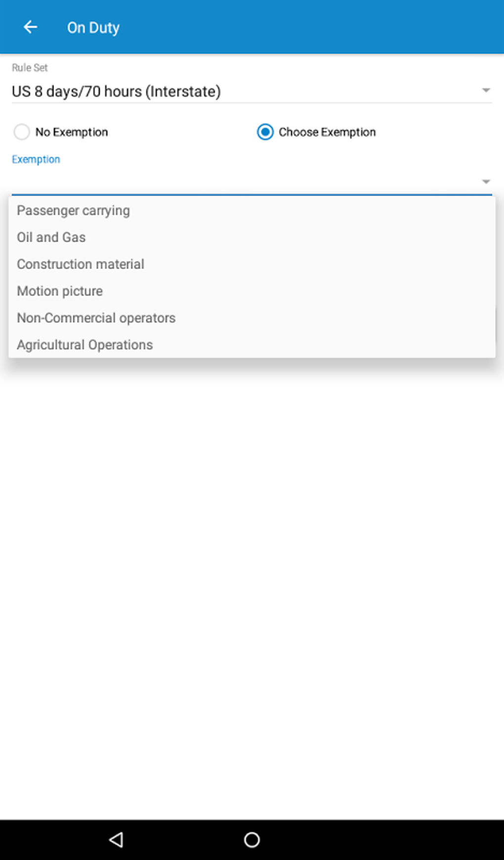504x860 pixels.
Task: Pick Oil and Gas exemption
Action: point(51,237)
